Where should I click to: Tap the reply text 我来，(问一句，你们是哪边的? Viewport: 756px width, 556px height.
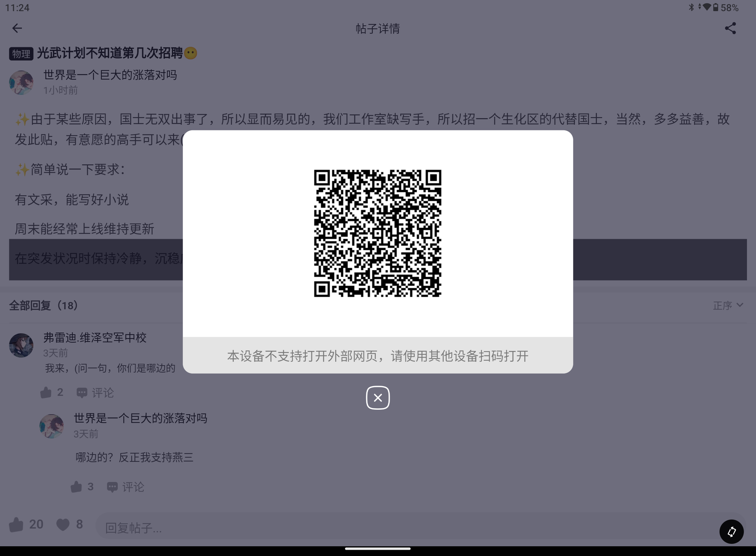point(110,368)
